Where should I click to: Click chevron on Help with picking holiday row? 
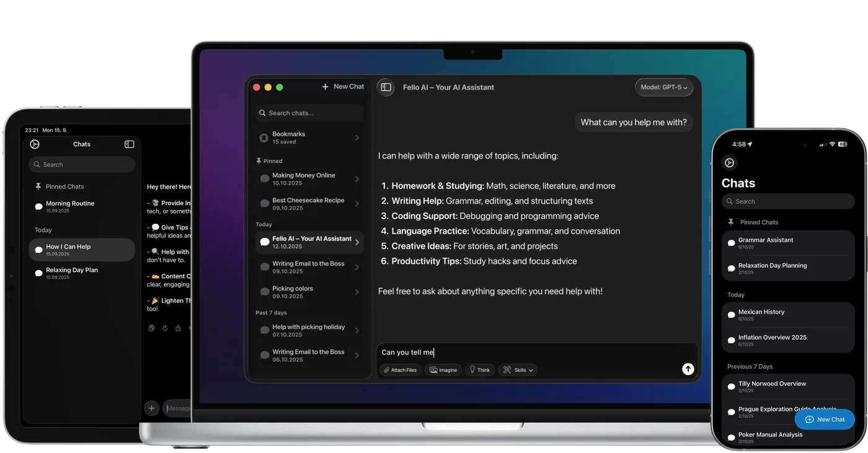357,330
